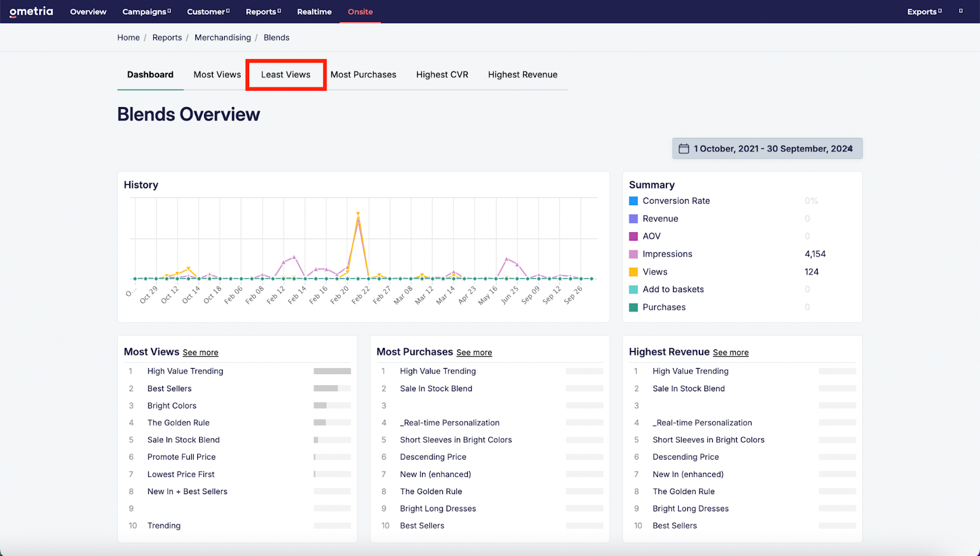Navigate to Home via the breadcrumb
This screenshot has height=556, width=980.
(x=128, y=37)
